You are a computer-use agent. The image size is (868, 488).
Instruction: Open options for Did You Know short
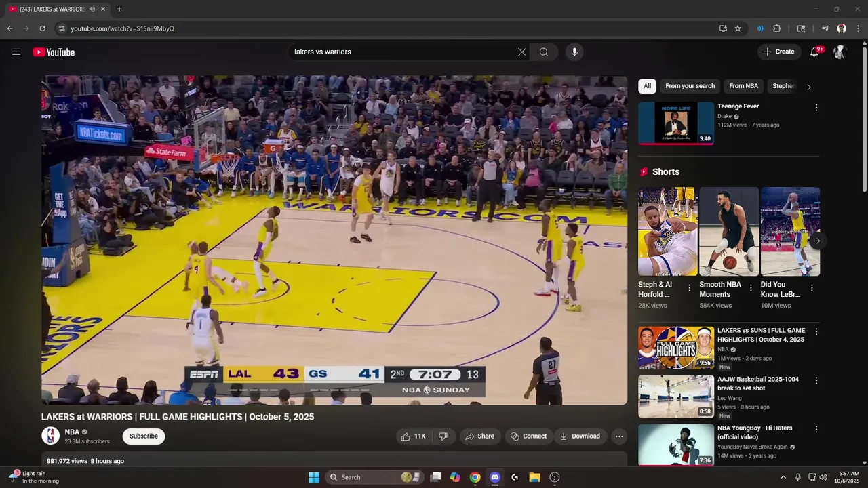[x=812, y=288]
